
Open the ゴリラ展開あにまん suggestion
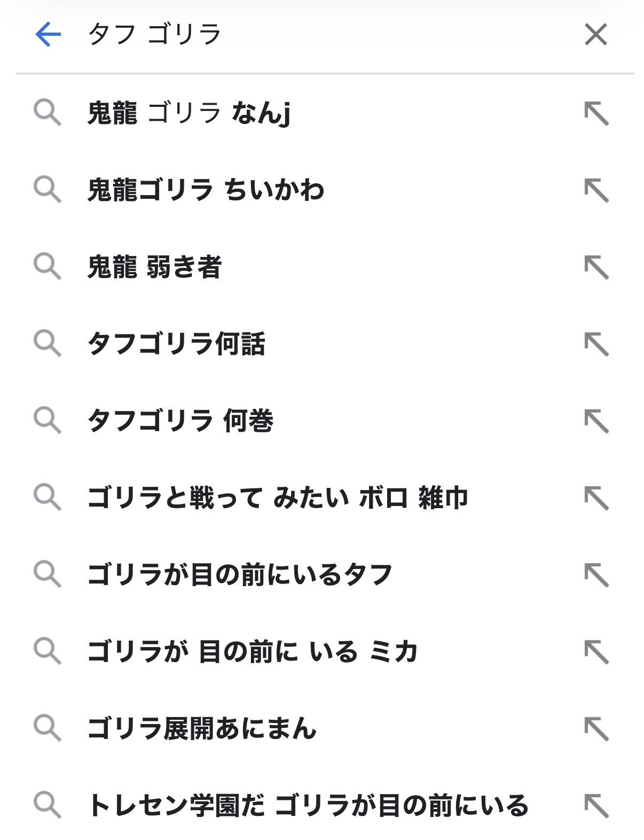tap(202, 728)
